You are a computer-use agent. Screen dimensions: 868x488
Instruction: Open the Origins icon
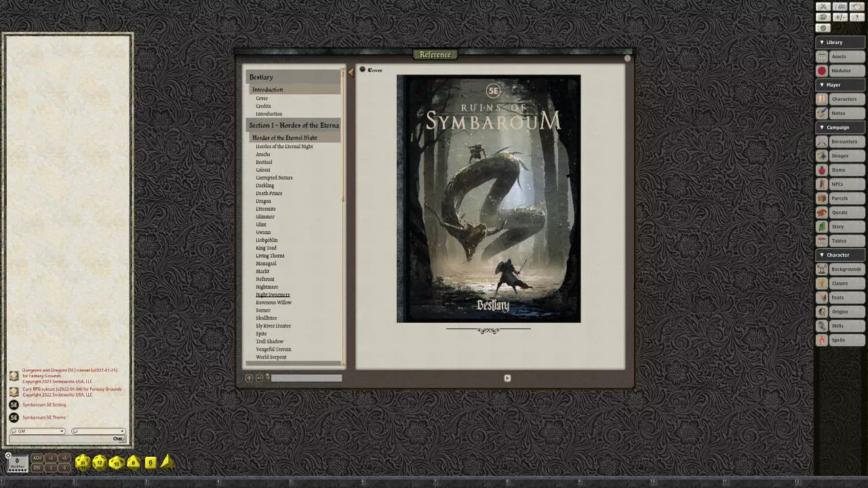(822, 312)
